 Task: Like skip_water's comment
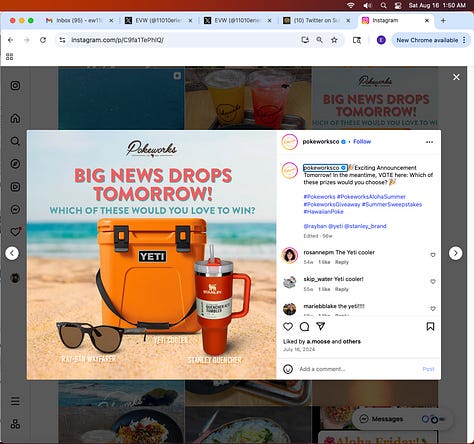click(x=433, y=282)
